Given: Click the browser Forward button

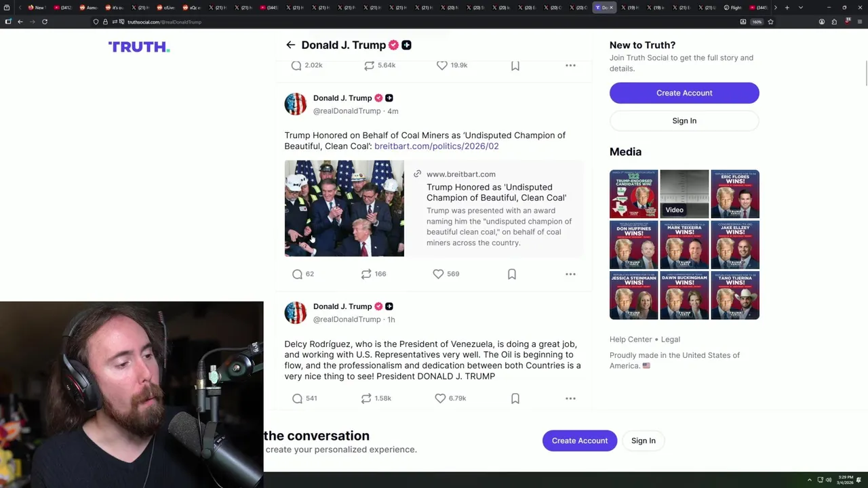Looking at the screenshot, I should point(32,22).
